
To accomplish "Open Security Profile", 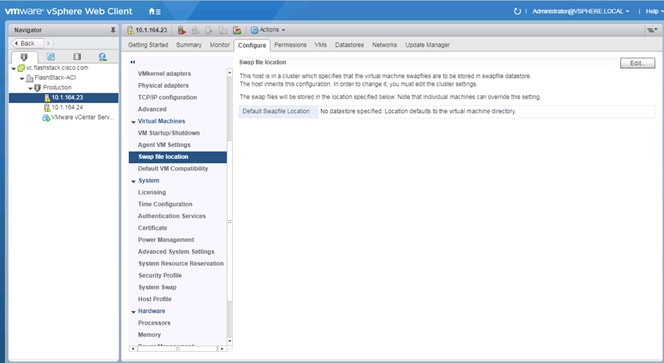I will pyautogui.click(x=160, y=275).
